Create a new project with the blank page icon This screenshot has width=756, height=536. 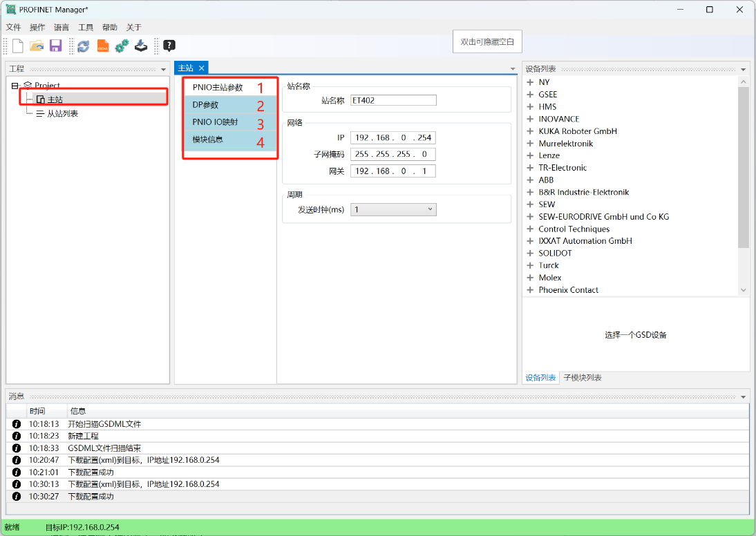[x=18, y=46]
